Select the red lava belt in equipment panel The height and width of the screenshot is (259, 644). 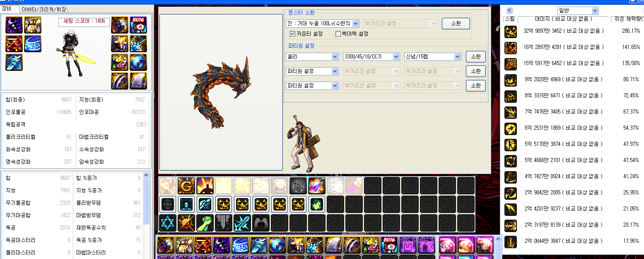coord(14,44)
